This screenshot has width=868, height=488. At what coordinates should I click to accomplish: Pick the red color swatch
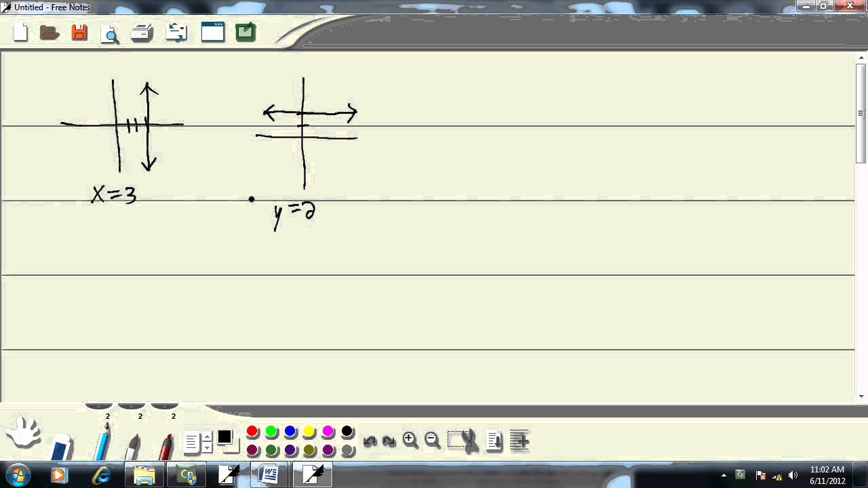252,432
